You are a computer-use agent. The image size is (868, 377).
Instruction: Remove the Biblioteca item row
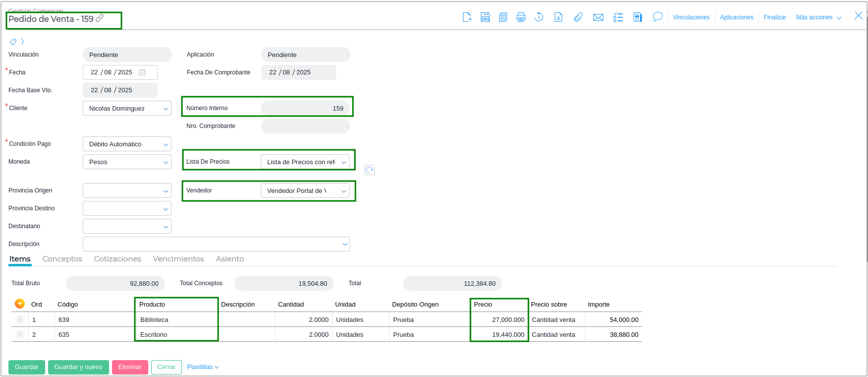pos(20,319)
